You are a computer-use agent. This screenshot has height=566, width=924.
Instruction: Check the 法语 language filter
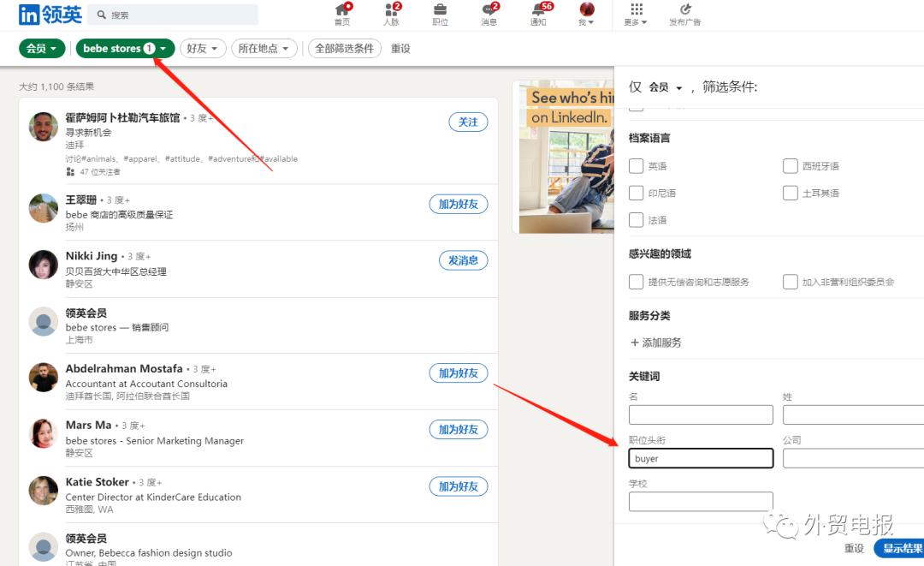coord(637,220)
